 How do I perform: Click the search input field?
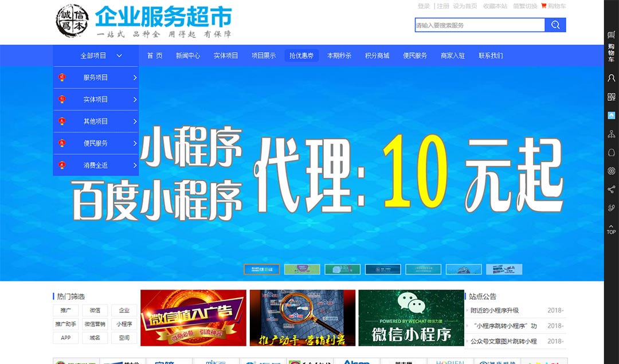[479, 25]
